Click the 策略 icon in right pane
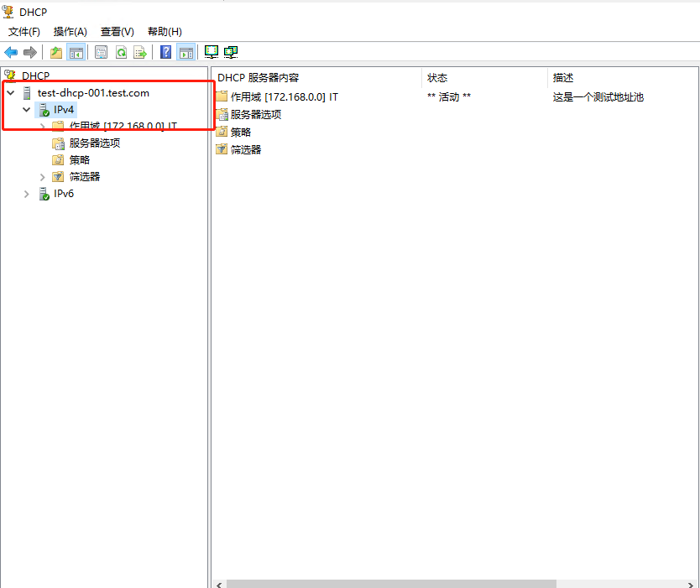The height and width of the screenshot is (588, 700). click(x=222, y=132)
